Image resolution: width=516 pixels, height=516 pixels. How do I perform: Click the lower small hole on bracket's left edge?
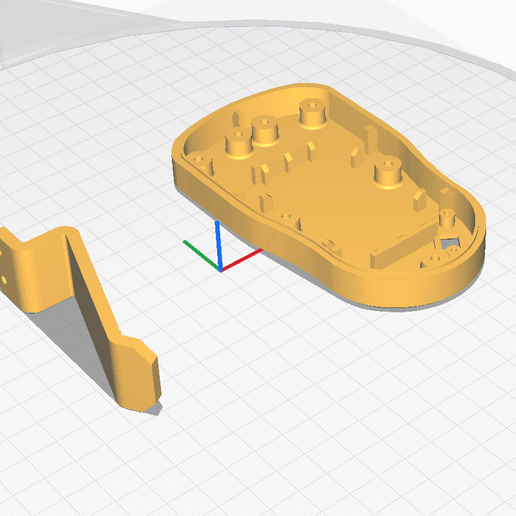coord(4,279)
